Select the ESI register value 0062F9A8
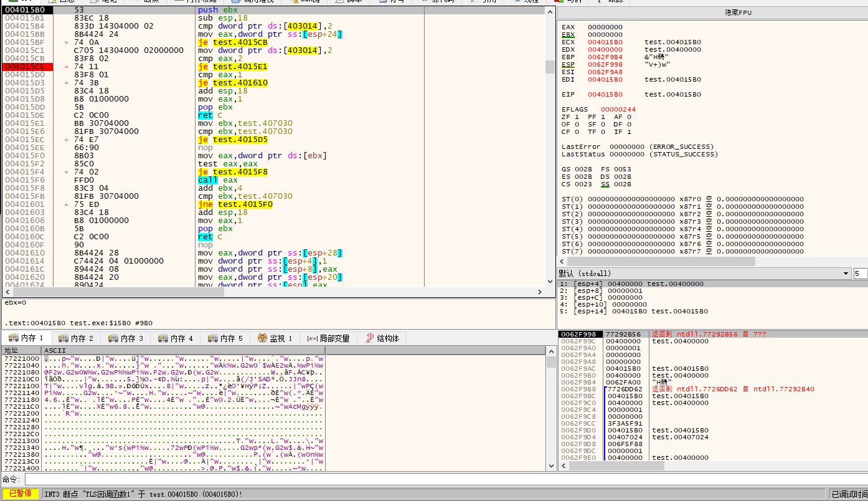The image size is (868, 501). (x=605, y=72)
